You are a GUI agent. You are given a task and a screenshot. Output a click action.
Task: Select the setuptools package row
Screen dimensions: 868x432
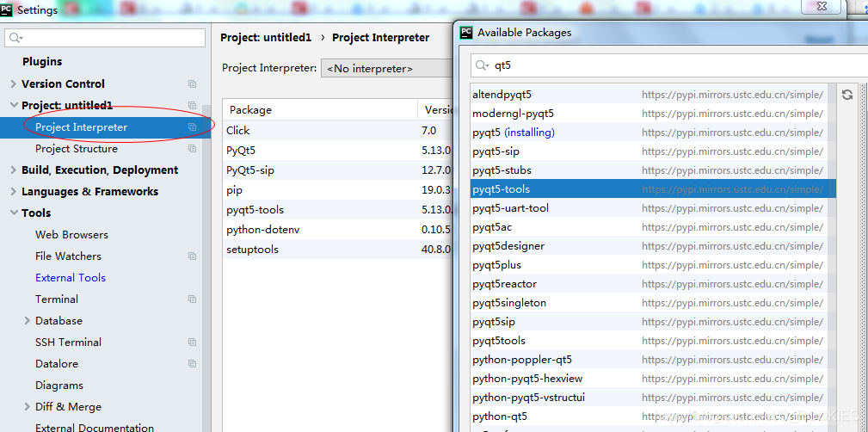coord(338,250)
